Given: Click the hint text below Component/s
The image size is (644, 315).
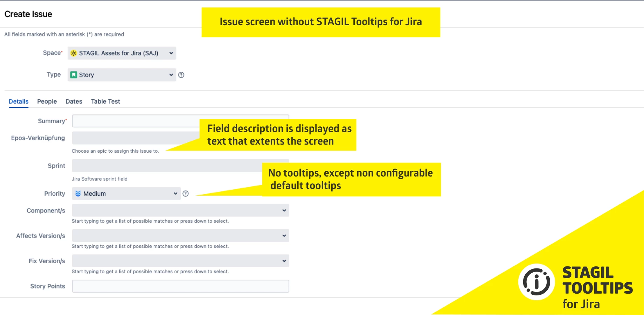Looking at the screenshot, I should pyautogui.click(x=150, y=221).
